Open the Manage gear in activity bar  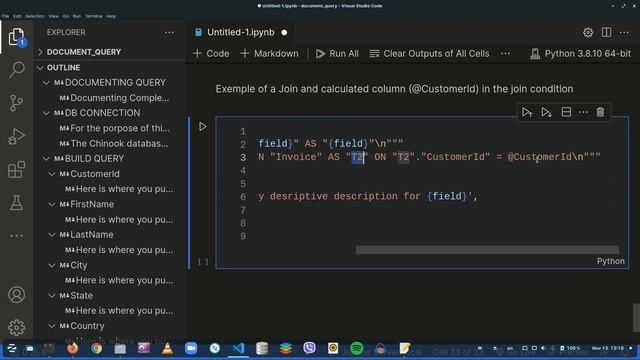16,327
